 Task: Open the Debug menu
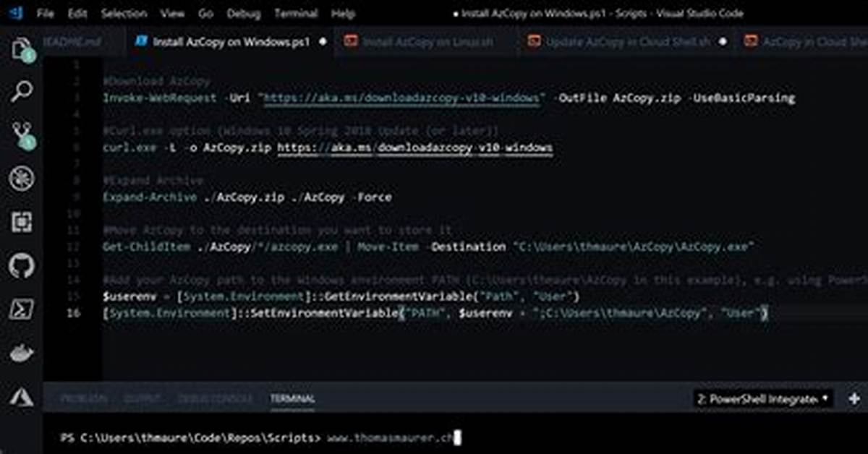243,13
